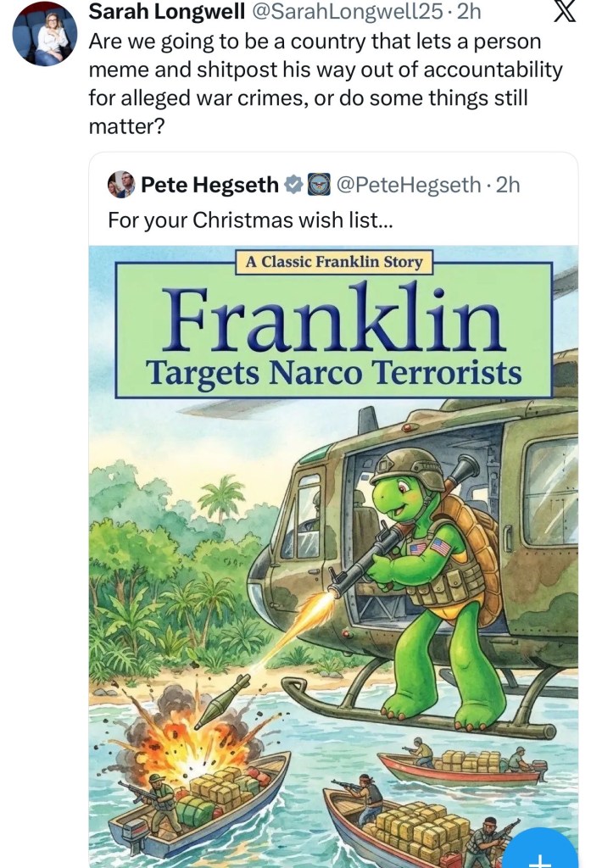Click 'A Classic Franklin Story' banner in image
The image size is (591, 868).
333,261
